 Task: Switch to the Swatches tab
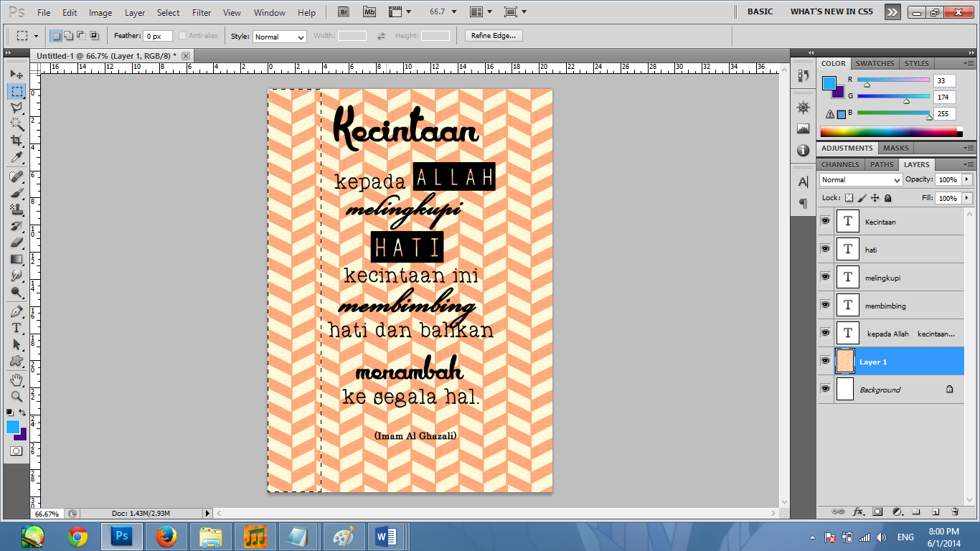(875, 63)
